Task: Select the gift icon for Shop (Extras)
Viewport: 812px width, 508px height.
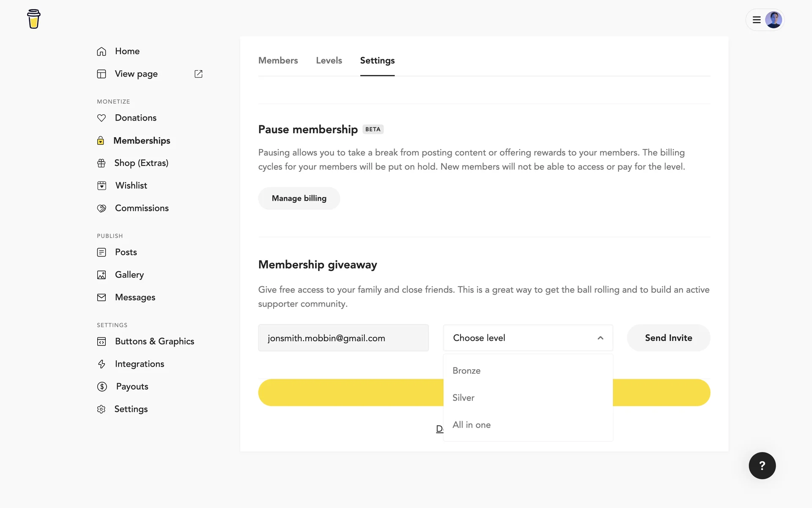Action: [101, 163]
